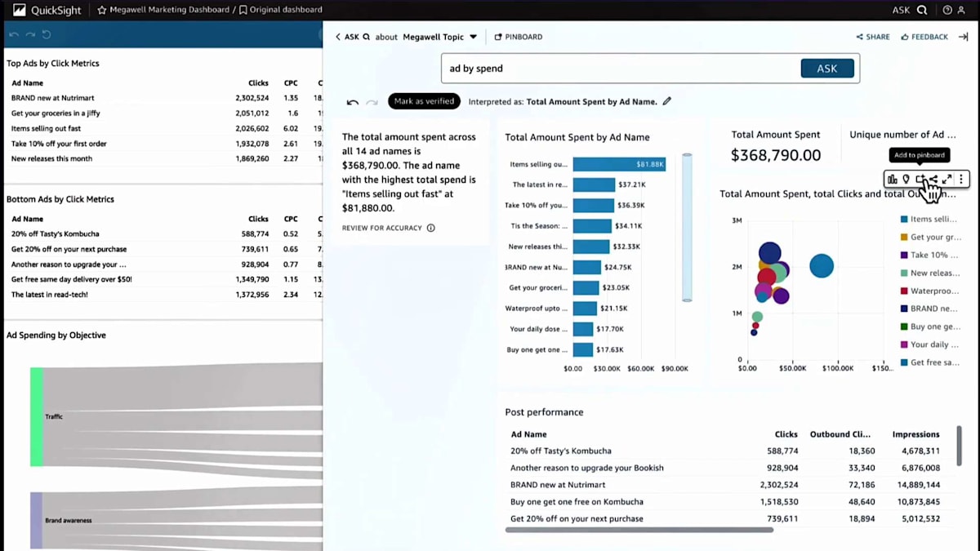The height and width of the screenshot is (551, 980).
Task: Click the lightbulb insights icon
Action: coord(906,179)
